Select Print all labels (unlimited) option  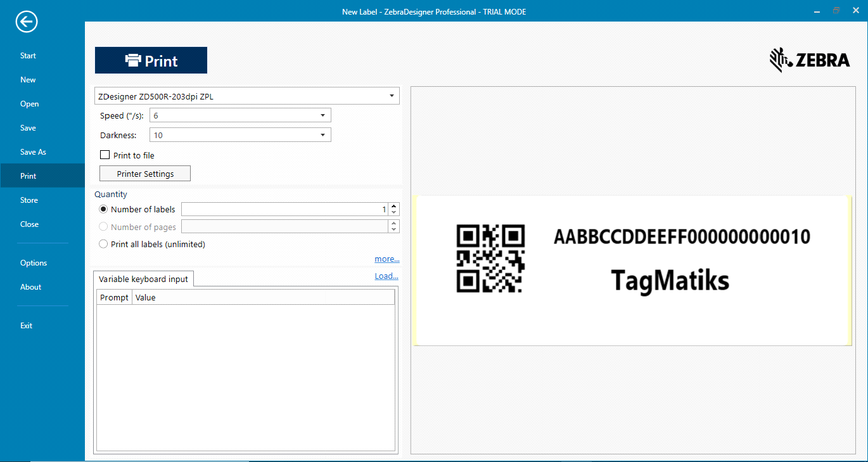pyautogui.click(x=103, y=244)
